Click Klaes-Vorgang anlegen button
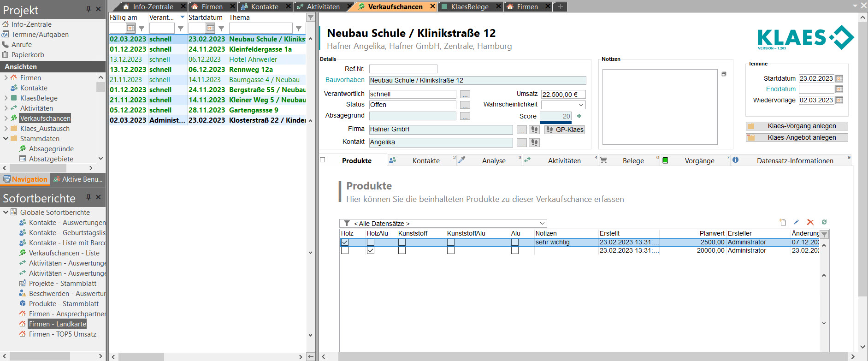This screenshot has width=868, height=361. coord(797,126)
